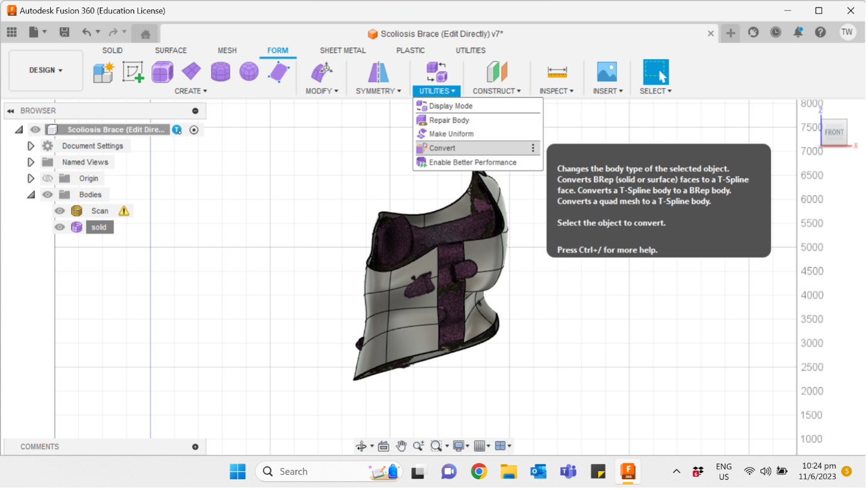Show the Origin folder contents in viewport
This screenshot has width=868, height=490.
47,178
